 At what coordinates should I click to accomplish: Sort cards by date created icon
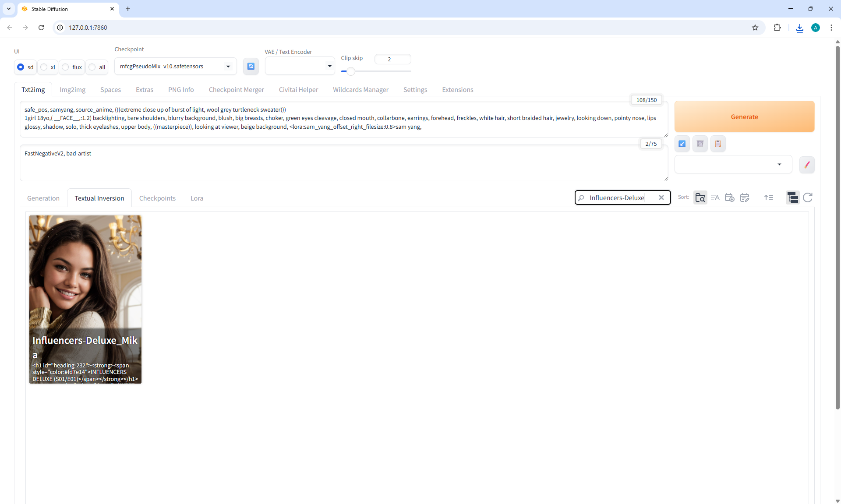(x=730, y=198)
